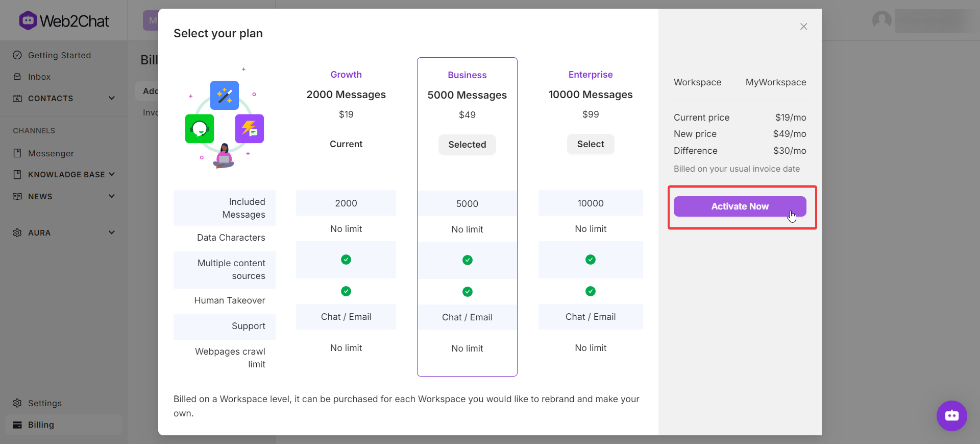Select the Enterprise plan
Screen dimensions: 980x444
(x=591, y=144)
